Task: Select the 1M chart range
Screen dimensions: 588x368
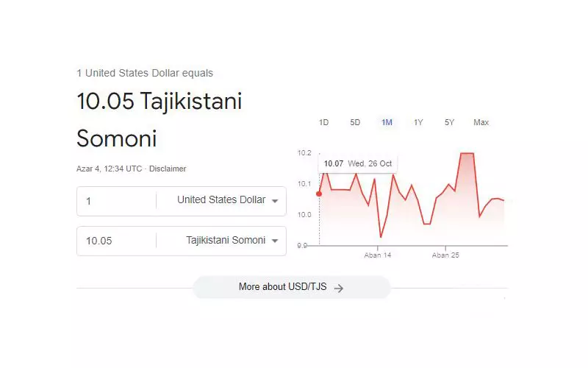Action: click(x=387, y=122)
